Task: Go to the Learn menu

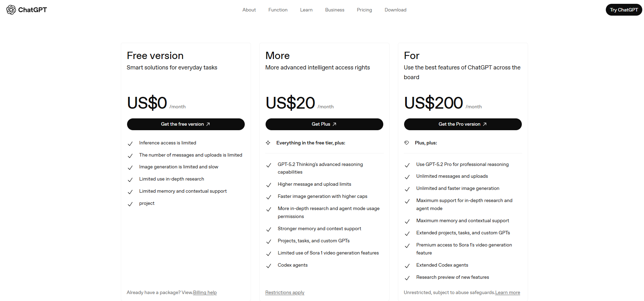Action: pyautogui.click(x=306, y=10)
